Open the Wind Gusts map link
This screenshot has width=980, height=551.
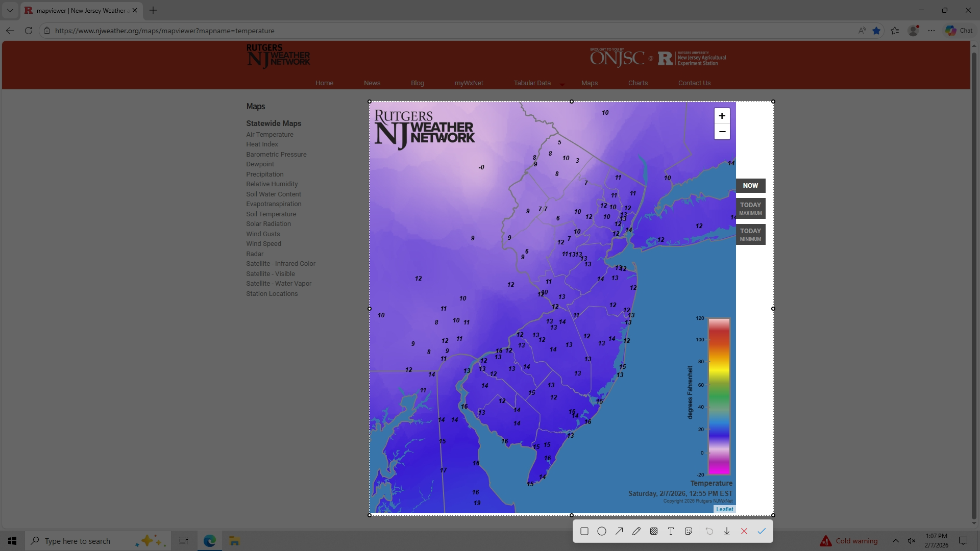point(263,234)
